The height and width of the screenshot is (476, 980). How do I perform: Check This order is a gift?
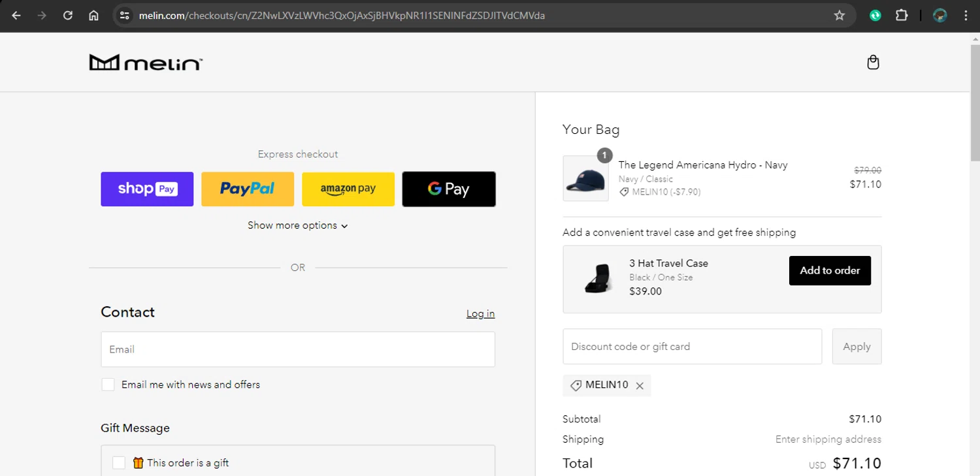click(x=119, y=463)
